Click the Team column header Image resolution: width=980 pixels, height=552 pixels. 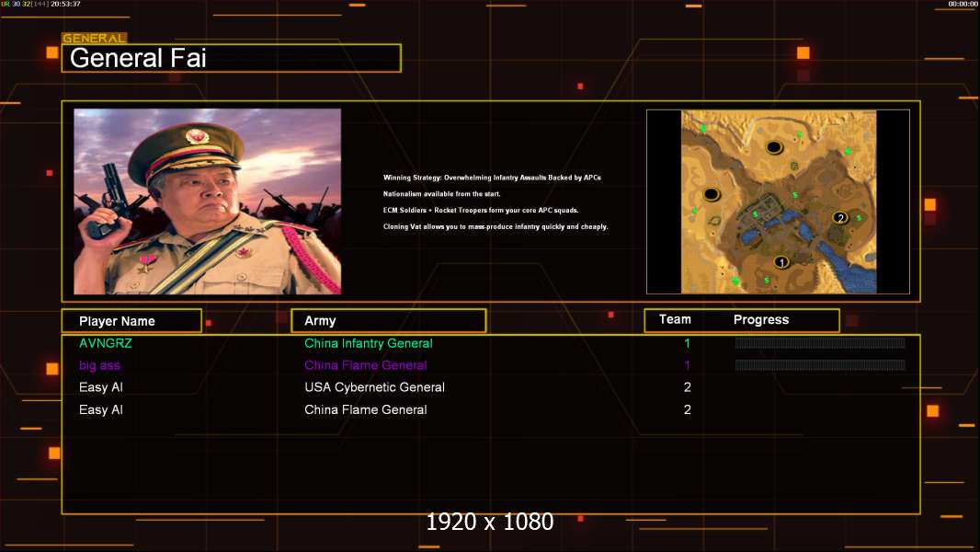pos(675,319)
